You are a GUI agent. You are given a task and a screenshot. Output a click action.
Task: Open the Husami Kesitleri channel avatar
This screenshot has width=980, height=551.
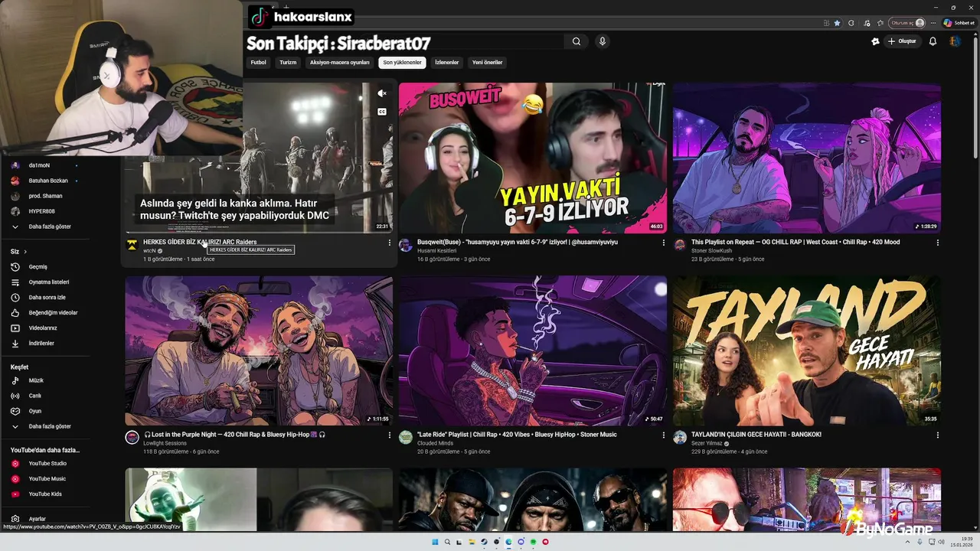[406, 245]
